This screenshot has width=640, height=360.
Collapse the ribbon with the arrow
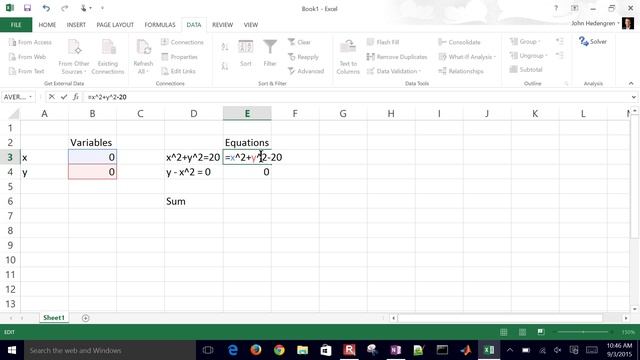click(x=631, y=83)
